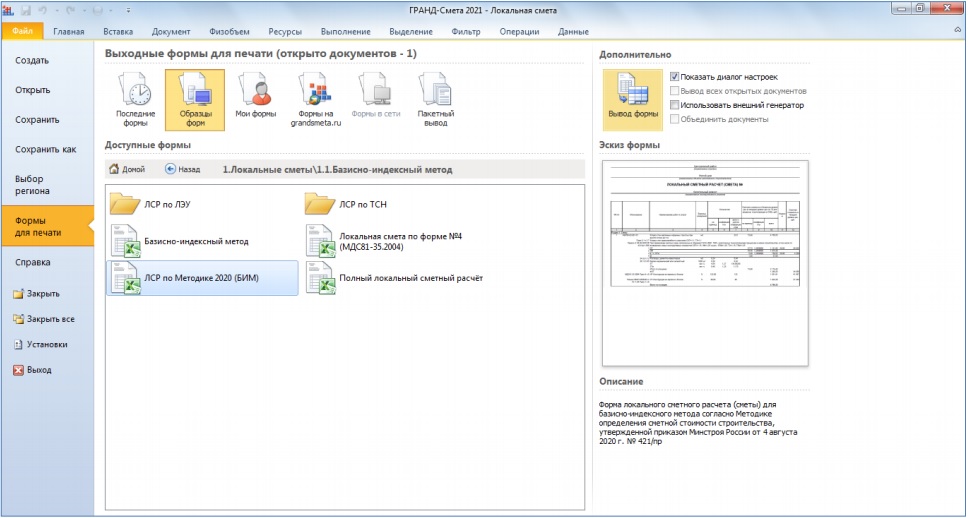Click the Описание form description text
The height and width of the screenshot is (518, 968).
pyautogui.click(x=698, y=424)
